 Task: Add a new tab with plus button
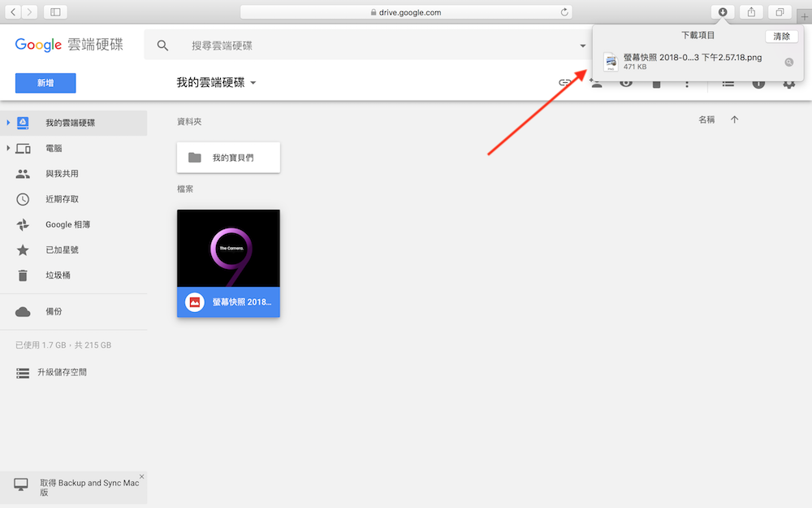804,16
